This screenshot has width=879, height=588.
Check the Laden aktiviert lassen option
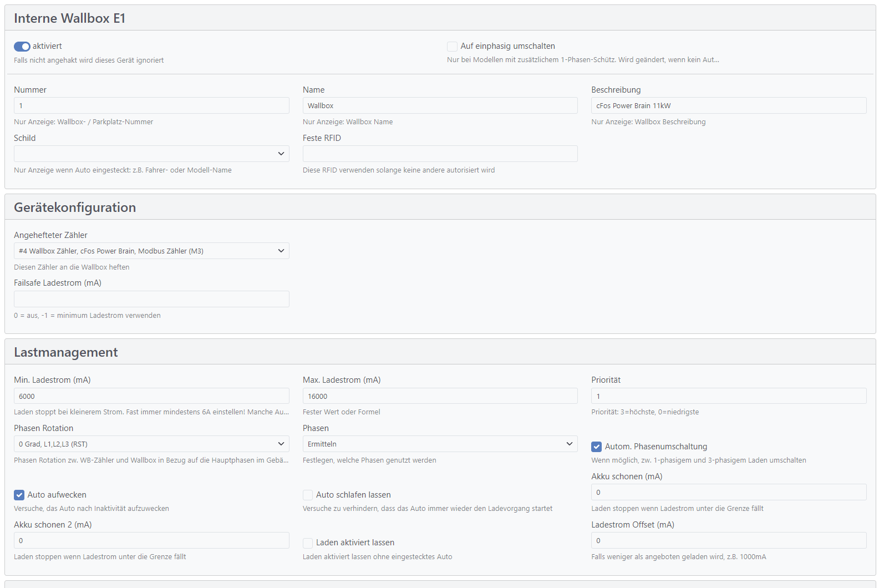pyautogui.click(x=308, y=543)
